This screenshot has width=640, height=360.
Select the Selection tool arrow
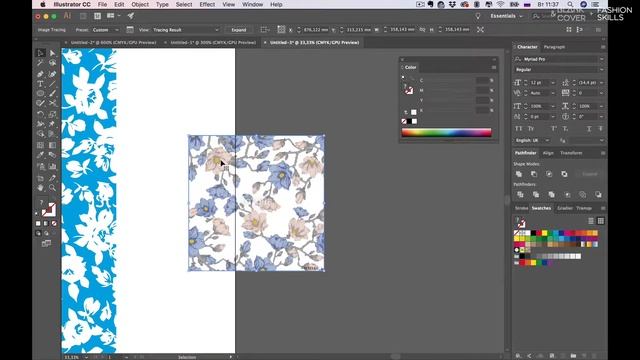click(40, 53)
